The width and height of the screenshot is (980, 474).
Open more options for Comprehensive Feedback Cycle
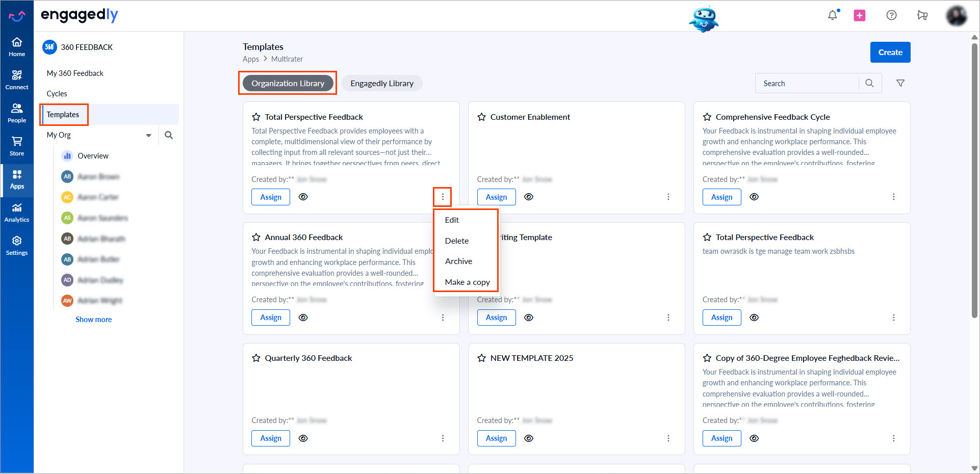[x=894, y=197]
